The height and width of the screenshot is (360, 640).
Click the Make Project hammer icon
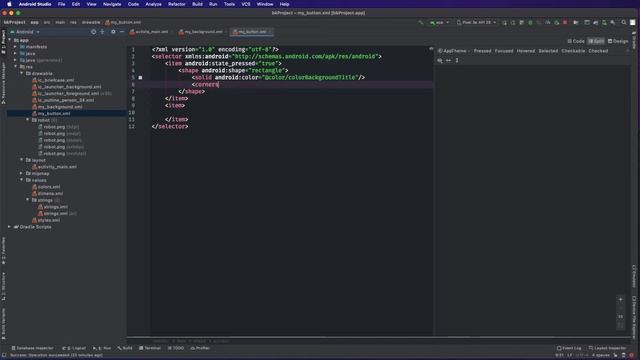(x=420, y=22)
